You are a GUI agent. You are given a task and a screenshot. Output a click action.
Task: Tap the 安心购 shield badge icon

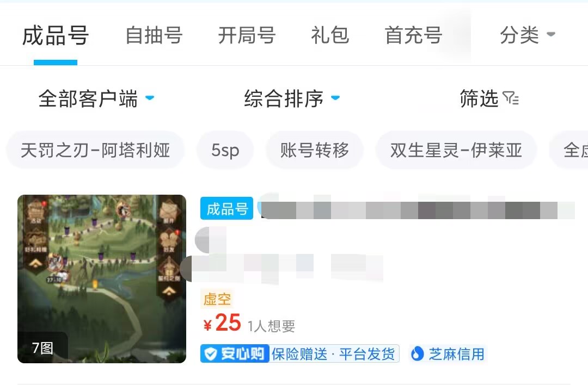coord(211,353)
